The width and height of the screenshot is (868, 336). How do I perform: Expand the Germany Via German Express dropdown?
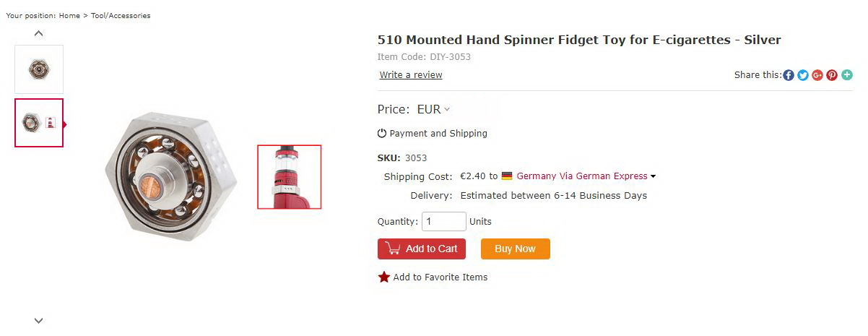(654, 176)
